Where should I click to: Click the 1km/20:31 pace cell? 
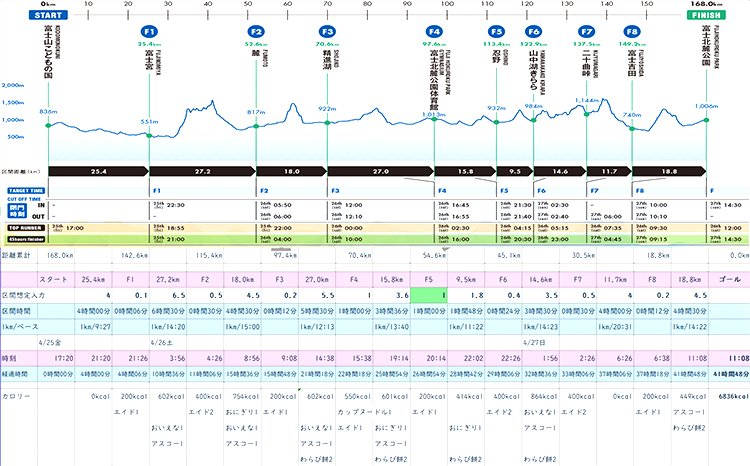point(615,327)
